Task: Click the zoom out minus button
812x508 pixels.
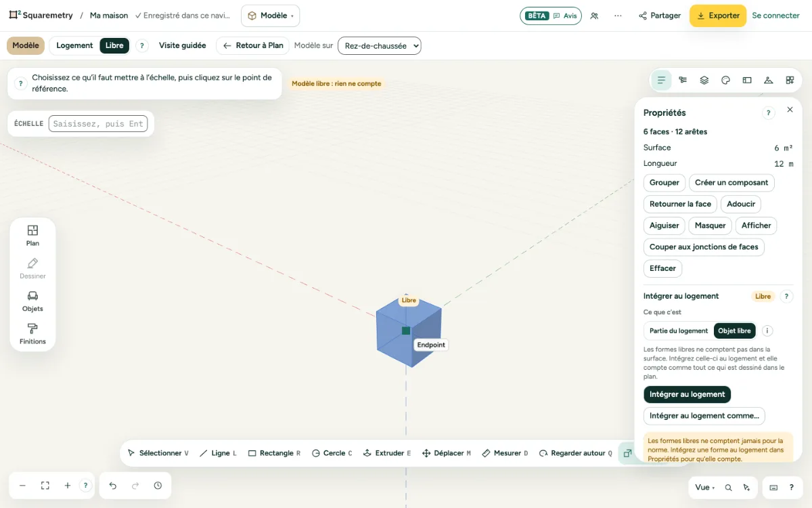Action: [x=22, y=486]
